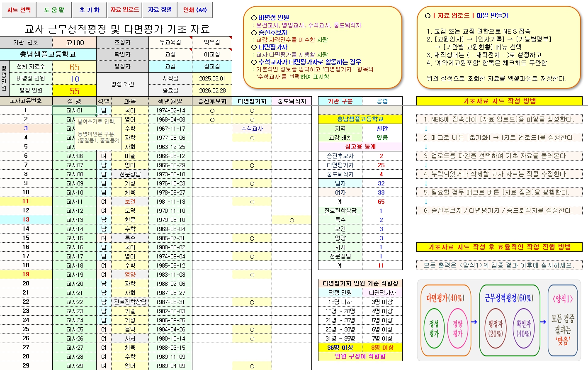Click the 자료 업로드 파일 만들기 instruction box
This screenshot has width=588, height=370.
coord(499,47)
